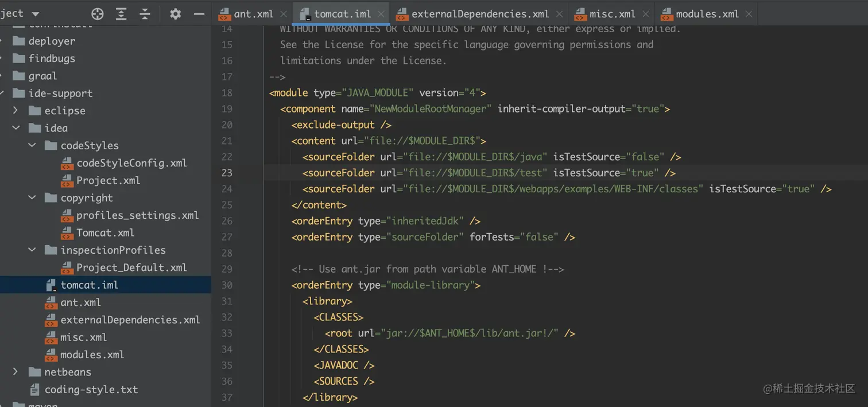Click line number 30 in the gutter
Viewport: 868px width, 407px height.
(227, 285)
